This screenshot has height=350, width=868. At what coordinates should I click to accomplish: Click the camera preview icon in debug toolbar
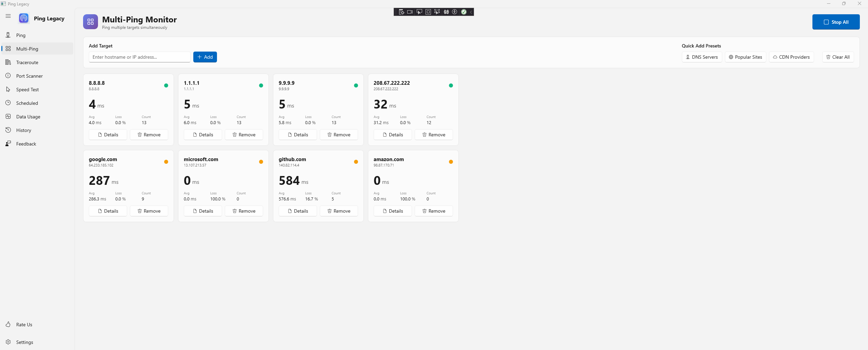pos(410,12)
